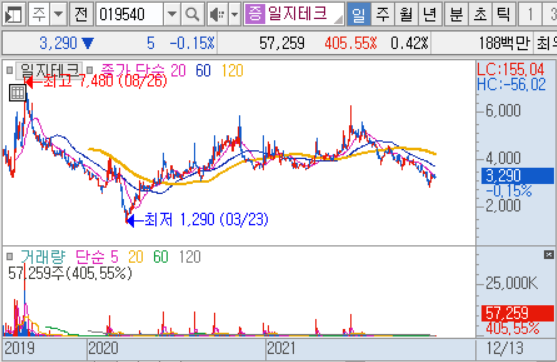Open the 주 market type dropdown
This screenshot has height=362, width=557.
[58, 15]
